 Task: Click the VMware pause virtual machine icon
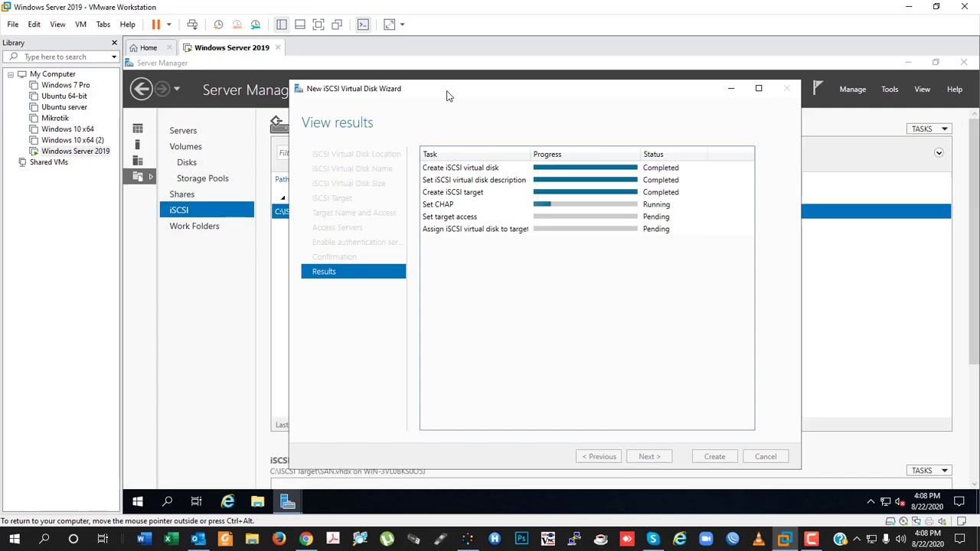(x=155, y=24)
